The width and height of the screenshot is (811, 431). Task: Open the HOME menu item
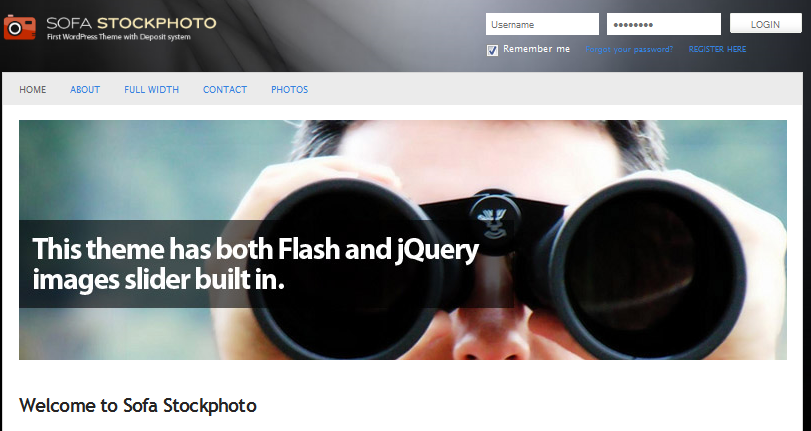(x=33, y=90)
